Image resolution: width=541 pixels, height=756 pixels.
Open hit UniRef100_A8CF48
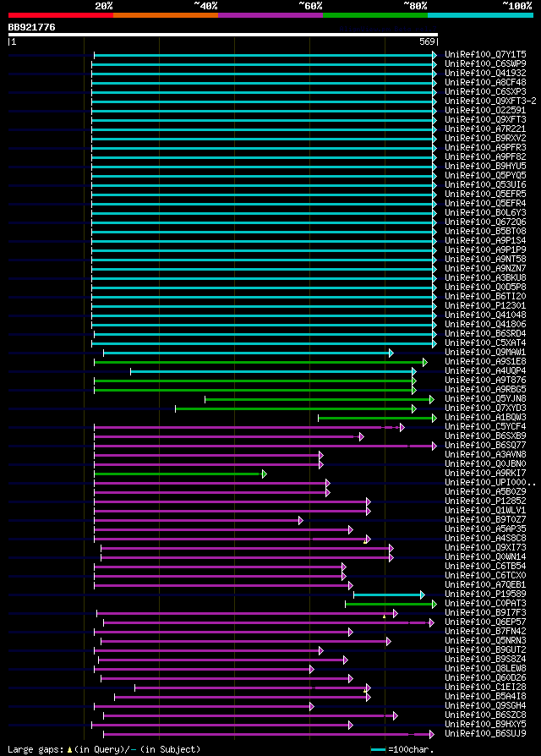point(485,82)
